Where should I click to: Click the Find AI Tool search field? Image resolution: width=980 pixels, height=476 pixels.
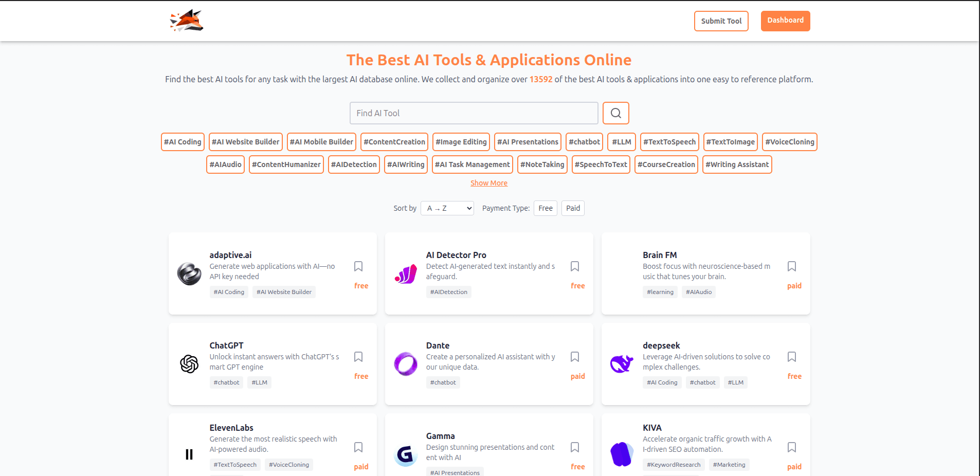(x=473, y=113)
